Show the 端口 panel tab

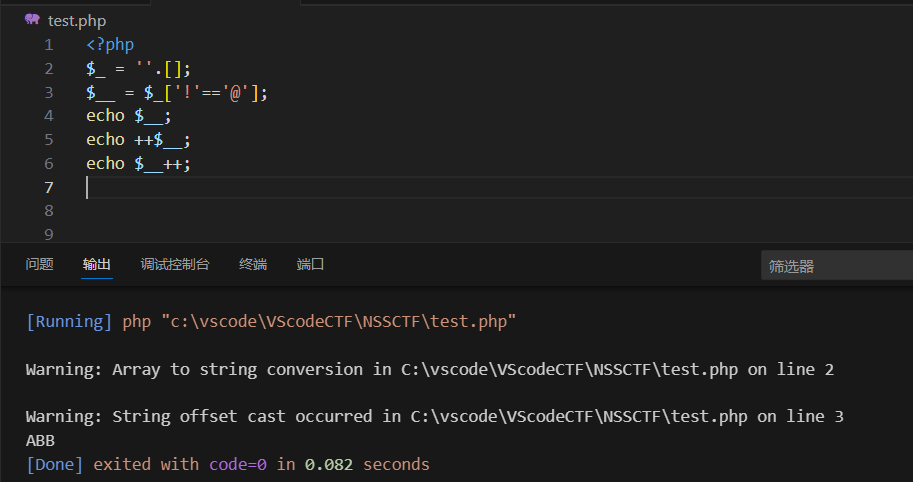pyautogui.click(x=311, y=264)
